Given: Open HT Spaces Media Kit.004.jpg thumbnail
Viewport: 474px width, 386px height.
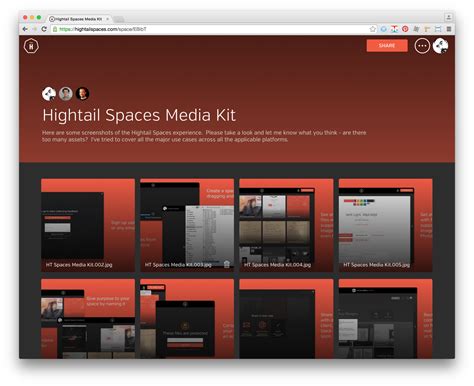Looking at the screenshot, I should (x=286, y=225).
